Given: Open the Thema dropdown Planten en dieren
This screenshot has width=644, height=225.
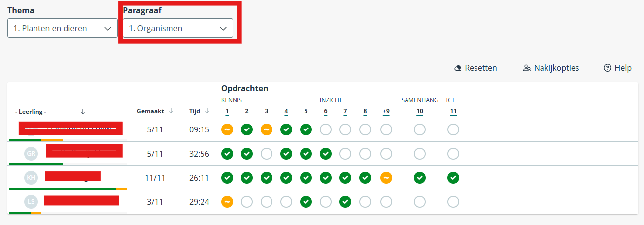Looking at the screenshot, I should click(x=63, y=28).
